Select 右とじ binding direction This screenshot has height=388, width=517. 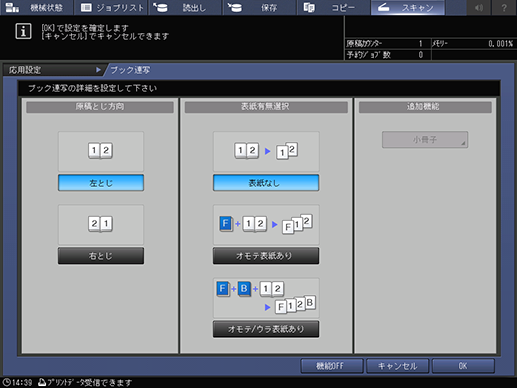coord(101,256)
